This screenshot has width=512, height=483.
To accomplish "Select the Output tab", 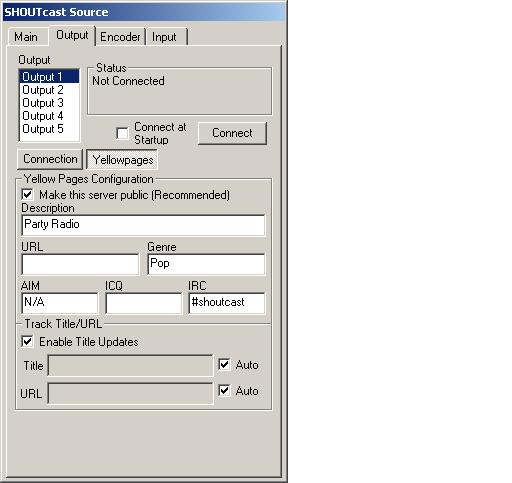I will tap(72, 35).
